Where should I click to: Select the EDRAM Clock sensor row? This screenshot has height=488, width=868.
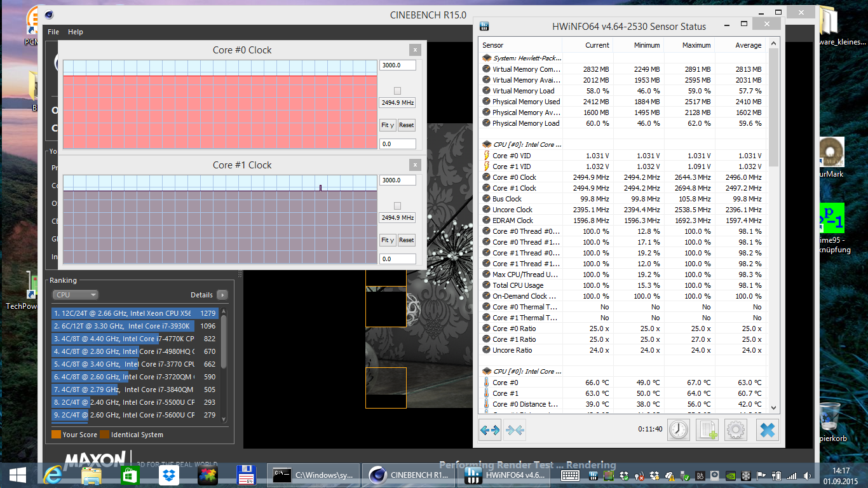pos(623,220)
